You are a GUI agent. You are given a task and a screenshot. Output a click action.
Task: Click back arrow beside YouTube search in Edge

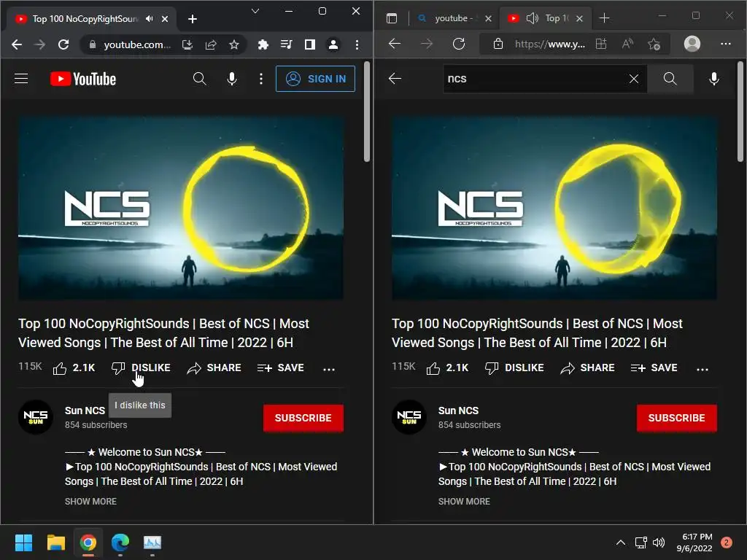[x=395, y=79]
